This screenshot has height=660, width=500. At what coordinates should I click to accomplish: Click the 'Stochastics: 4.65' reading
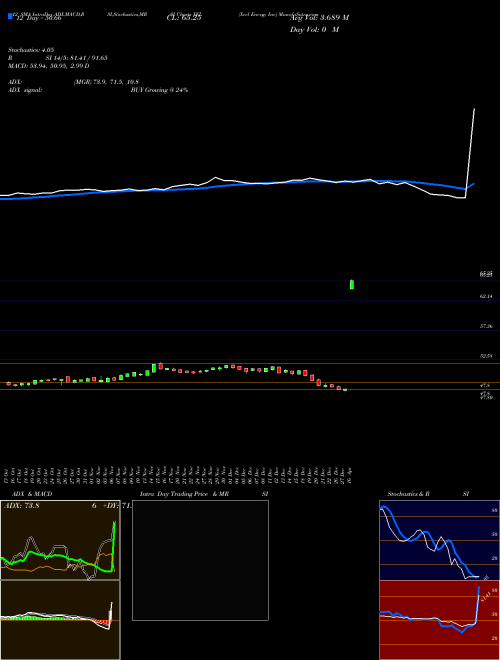31,50
